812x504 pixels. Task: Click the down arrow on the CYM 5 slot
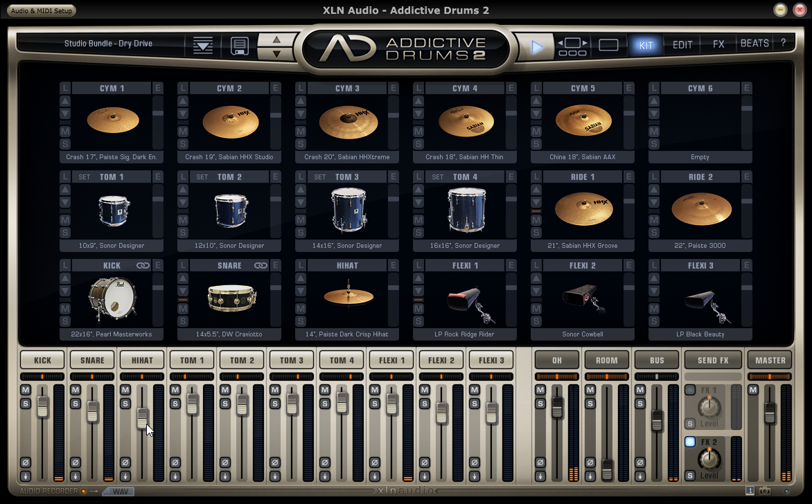[536, 114]
